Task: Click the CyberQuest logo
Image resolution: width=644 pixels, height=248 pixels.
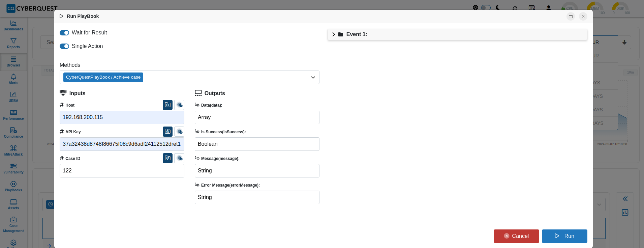Action: [x=32, y=8]
